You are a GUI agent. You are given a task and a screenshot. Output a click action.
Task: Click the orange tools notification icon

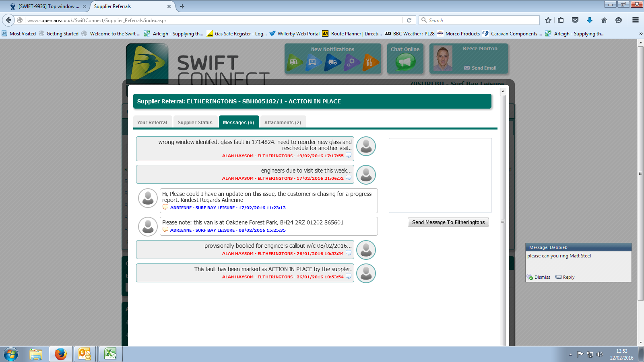pos(370,62)
